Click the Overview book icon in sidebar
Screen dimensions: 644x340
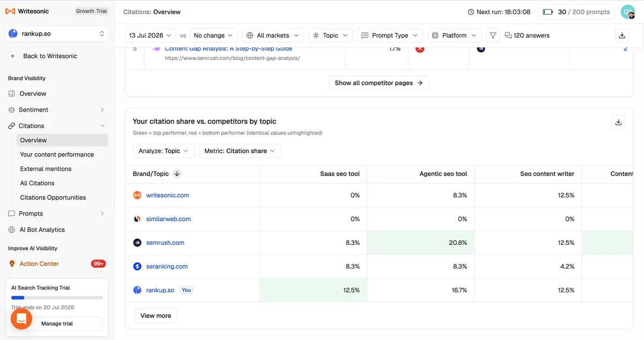pos(12,93)
